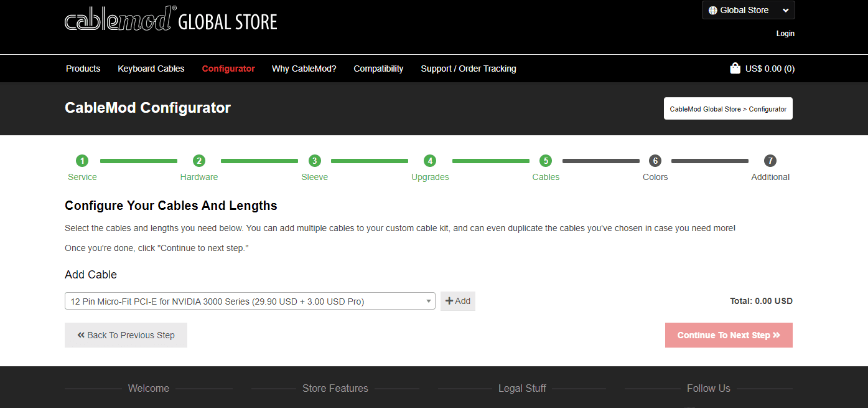Open the shopping bag cart icon
Screen dimensions: 868x408
(x=735, y=69)
